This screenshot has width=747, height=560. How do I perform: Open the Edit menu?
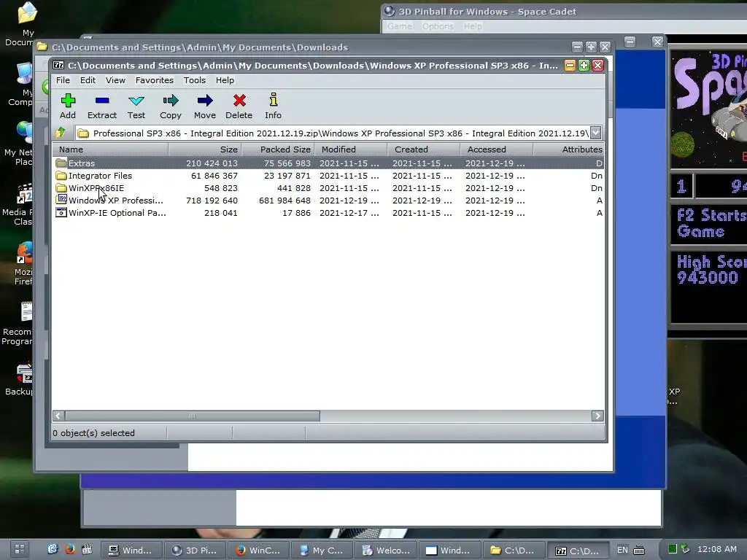pos(88,80)
